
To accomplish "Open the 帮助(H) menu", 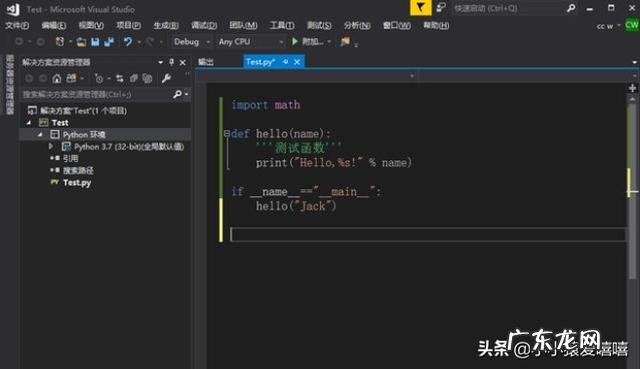I will click(x=436, y=26).
